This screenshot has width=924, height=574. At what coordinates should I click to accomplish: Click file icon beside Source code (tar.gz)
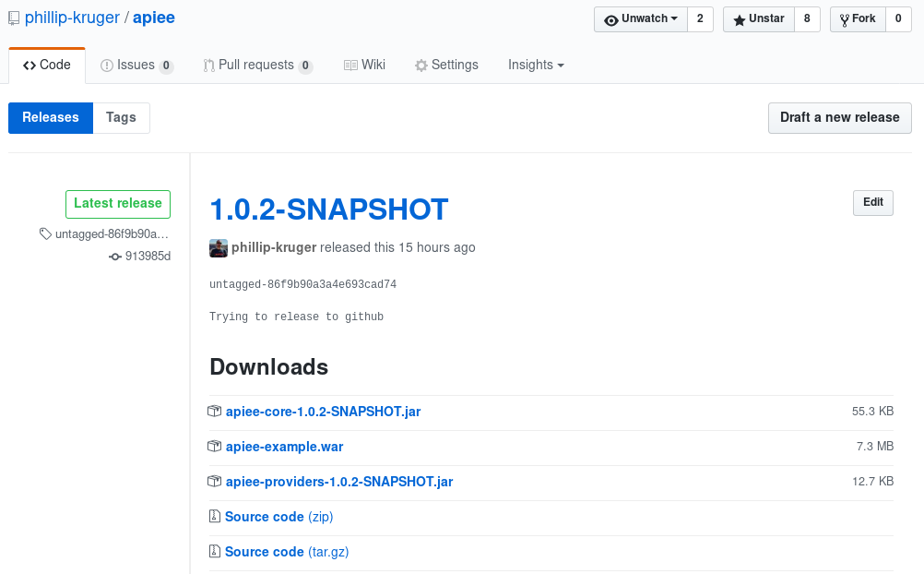[x=215, y=552]
